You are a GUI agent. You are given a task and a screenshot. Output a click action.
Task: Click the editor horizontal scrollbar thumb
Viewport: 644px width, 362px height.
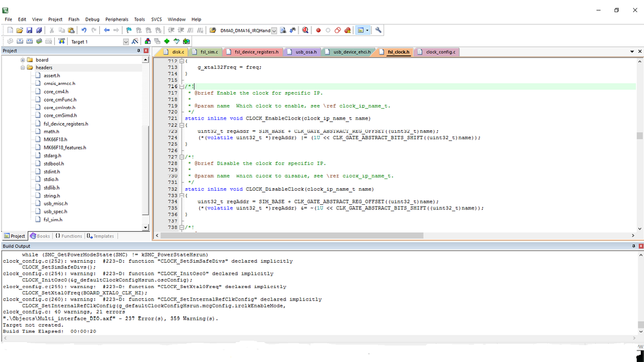[x=292, y=236]
